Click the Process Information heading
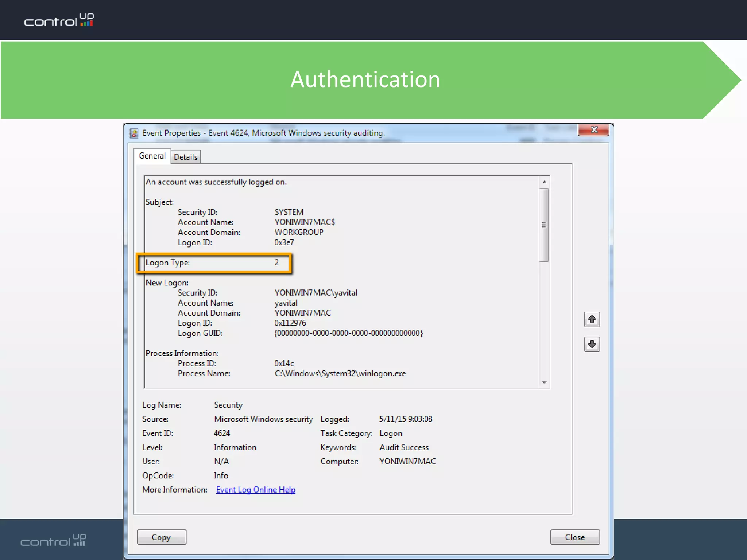The height and width of the screenshot is (560, 747). pyautogui.click(x=182, y=353)
